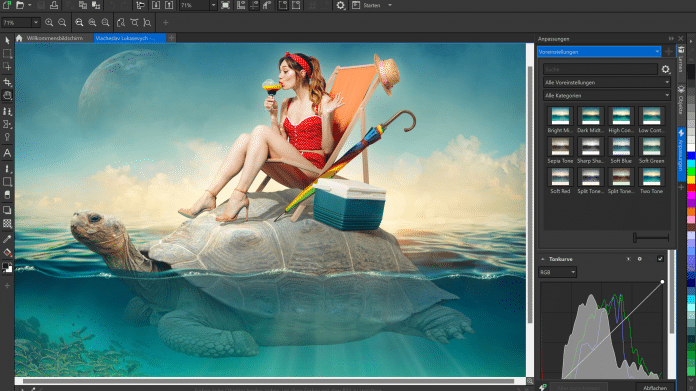
Task: Click the Abflachen button
Action: coord(655,387)
